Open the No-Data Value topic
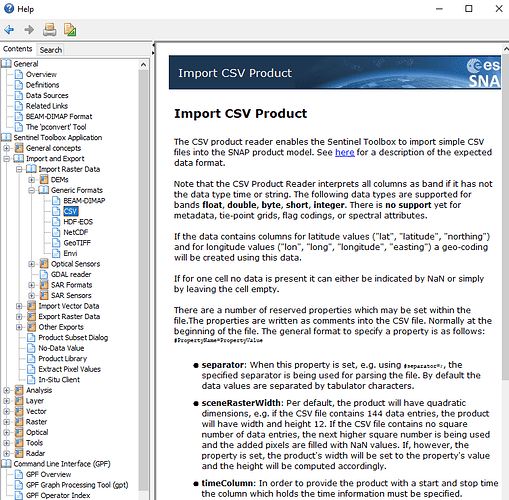This screenshot has width=509, height=500. point(61,348)
